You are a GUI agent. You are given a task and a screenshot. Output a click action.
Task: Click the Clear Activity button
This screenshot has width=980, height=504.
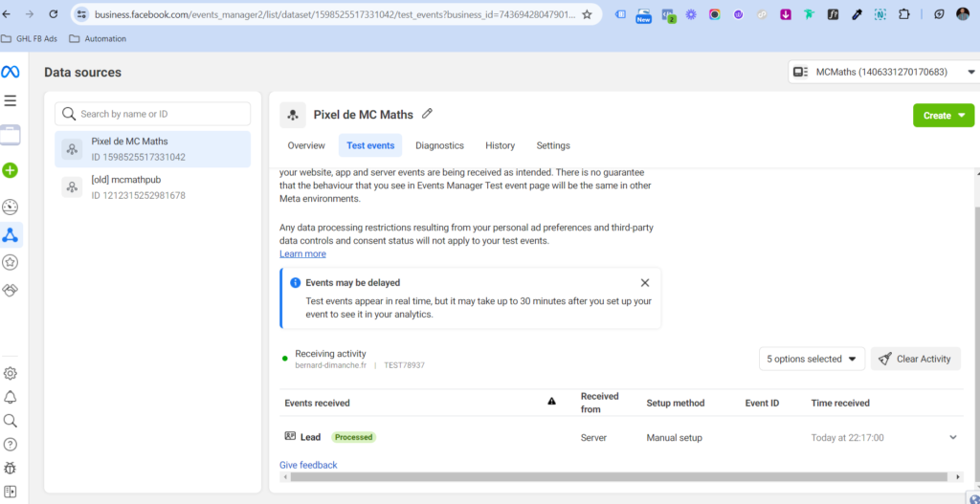click(916, 359)
